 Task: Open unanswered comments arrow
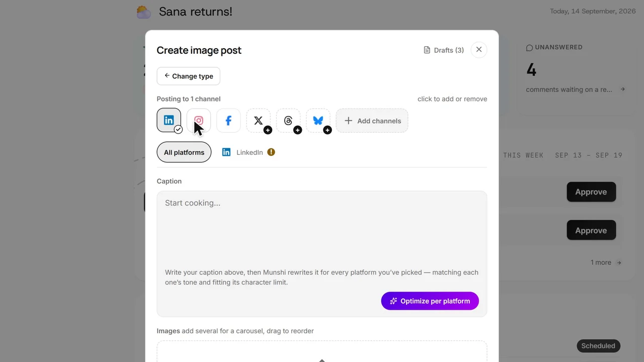click(x=622, y=89)
